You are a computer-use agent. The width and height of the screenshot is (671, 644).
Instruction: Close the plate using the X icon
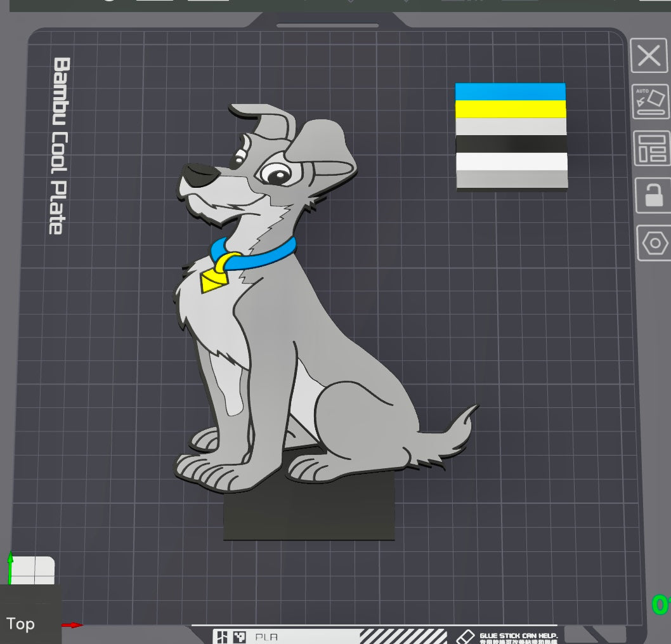[649, 56]
